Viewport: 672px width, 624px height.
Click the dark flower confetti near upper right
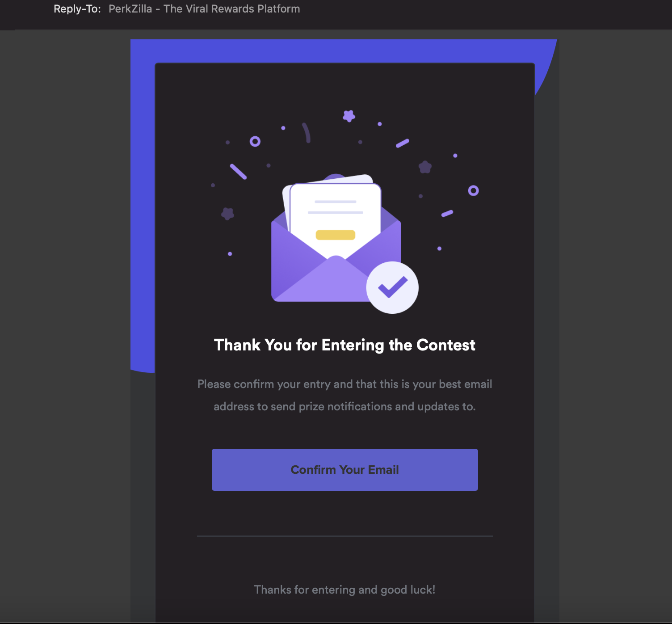(425, 167)
